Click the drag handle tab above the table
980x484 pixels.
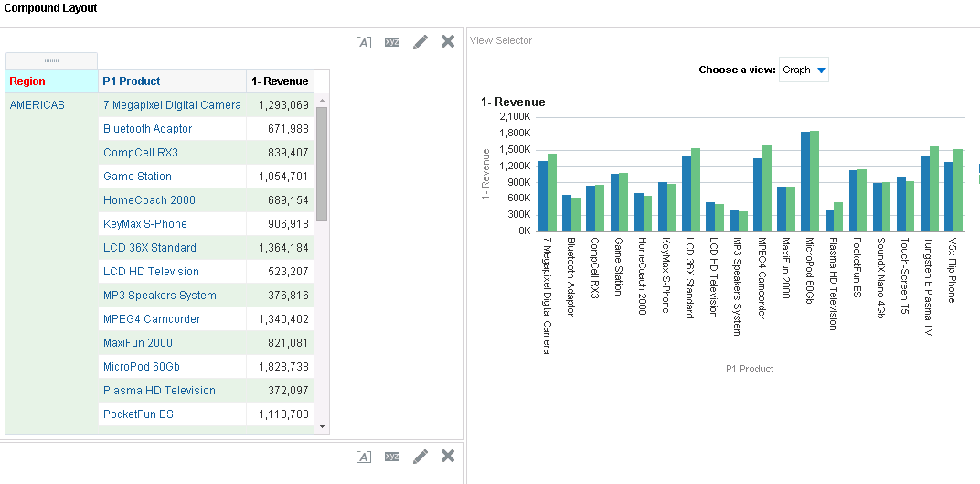click(51, 59)
